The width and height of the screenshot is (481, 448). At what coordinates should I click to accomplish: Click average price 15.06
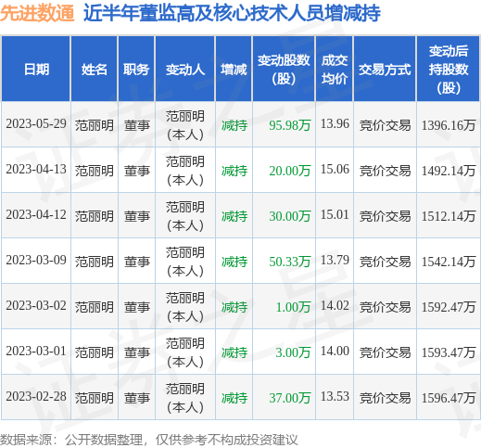pyautogui.click(x=335, y=170)
